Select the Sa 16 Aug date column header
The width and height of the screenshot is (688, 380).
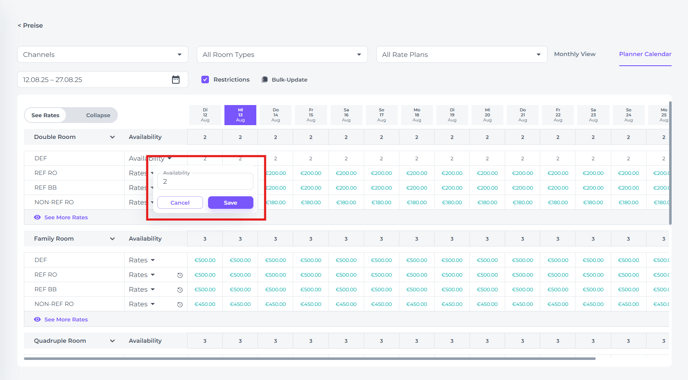[x=346, y=115]
